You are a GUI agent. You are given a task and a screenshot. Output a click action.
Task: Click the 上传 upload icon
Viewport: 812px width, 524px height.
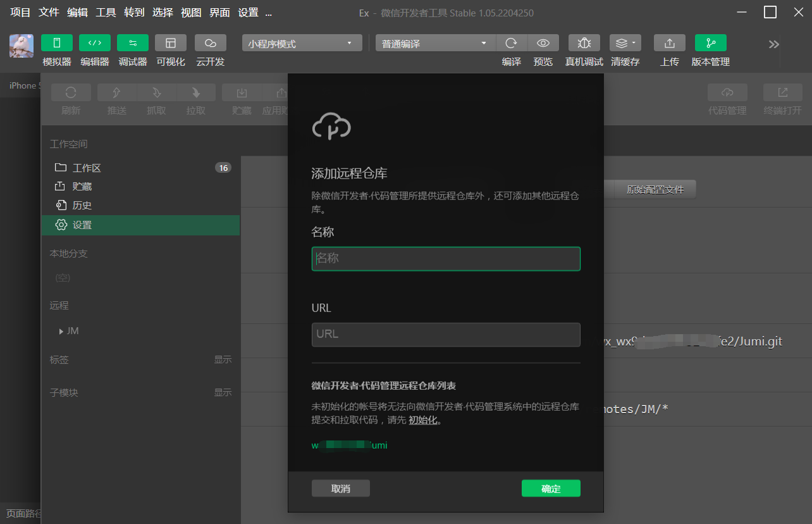tap(670, 43)
